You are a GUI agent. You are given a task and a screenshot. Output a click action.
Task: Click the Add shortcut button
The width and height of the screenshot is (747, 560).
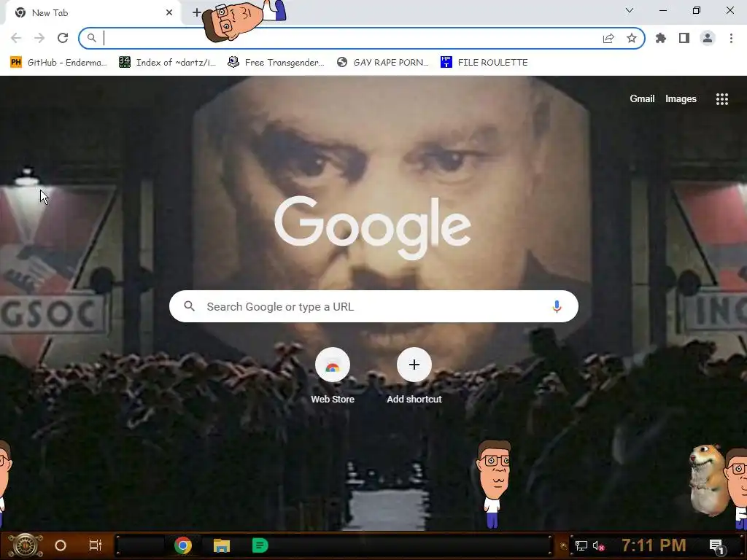click(414, 376)
